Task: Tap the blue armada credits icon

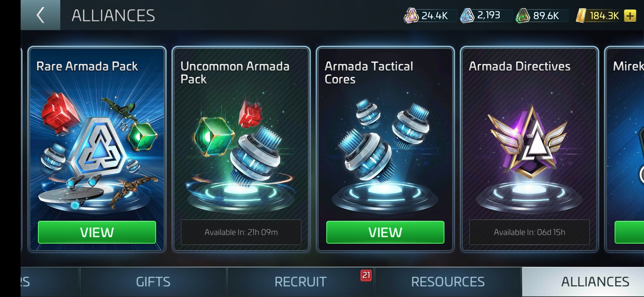Action: pyautogui.click(x=467, y=16)
